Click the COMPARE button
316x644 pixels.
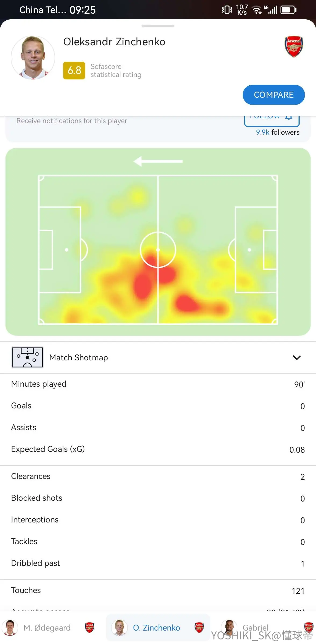point(274,95)
